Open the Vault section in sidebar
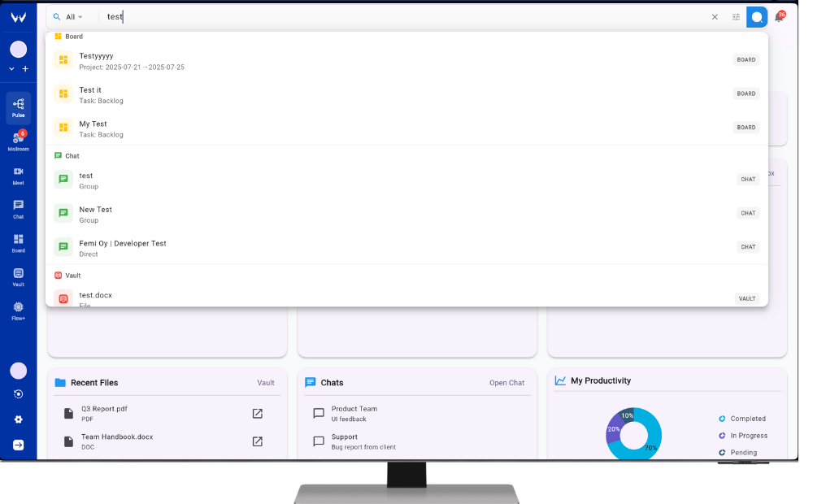The image size is (813, 504). click(18, 276)
